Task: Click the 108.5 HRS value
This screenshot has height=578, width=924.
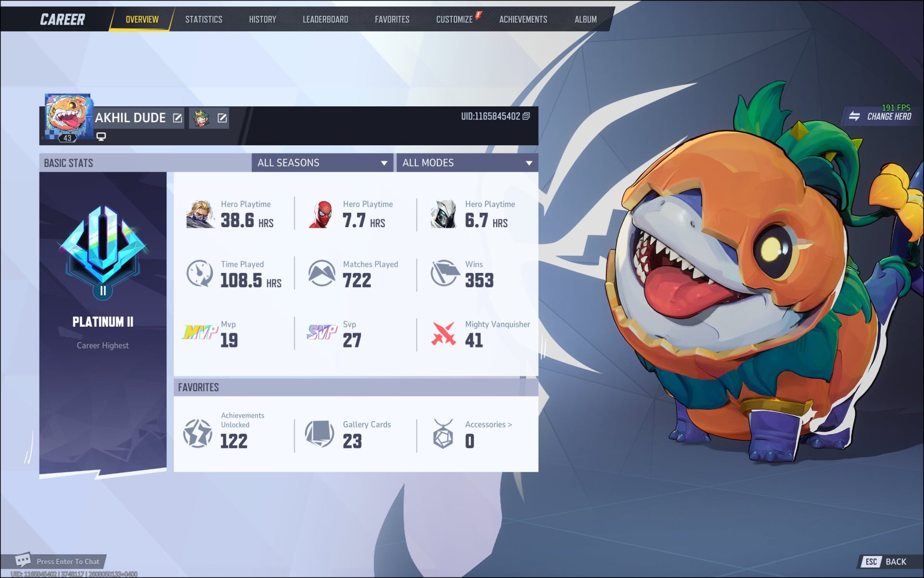Action: coord(251,280)
